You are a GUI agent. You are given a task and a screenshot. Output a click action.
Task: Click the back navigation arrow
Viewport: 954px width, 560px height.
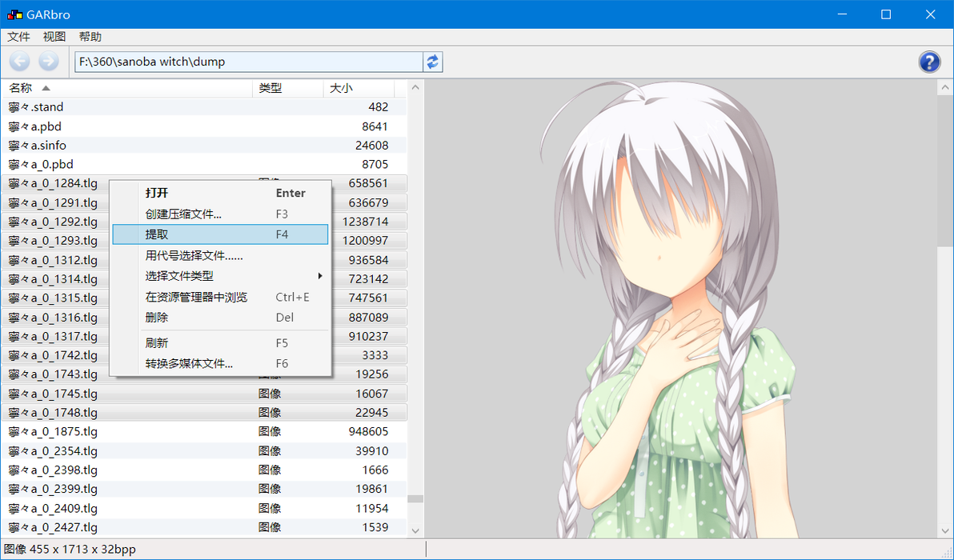click(19, 62)
